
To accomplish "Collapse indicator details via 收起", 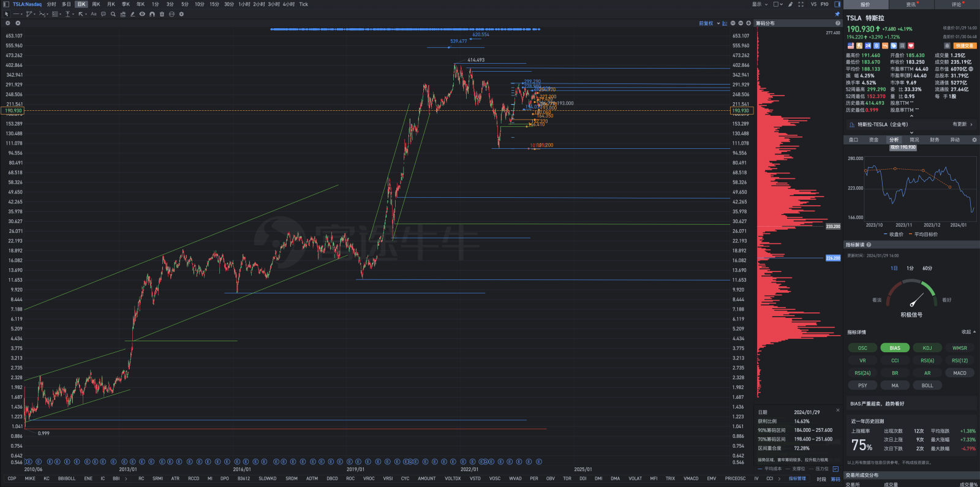I will click(x=968, y=332).
